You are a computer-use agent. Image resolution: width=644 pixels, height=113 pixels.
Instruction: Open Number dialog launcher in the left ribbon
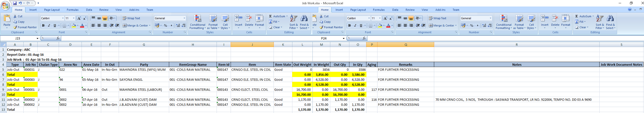coord(185,32)
